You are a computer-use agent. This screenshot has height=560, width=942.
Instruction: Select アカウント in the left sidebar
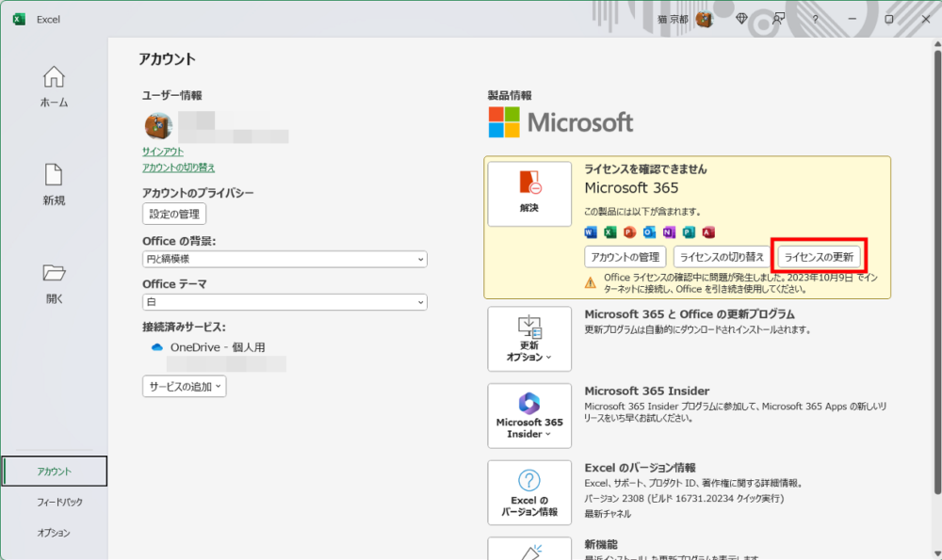[x=54, y=472]
